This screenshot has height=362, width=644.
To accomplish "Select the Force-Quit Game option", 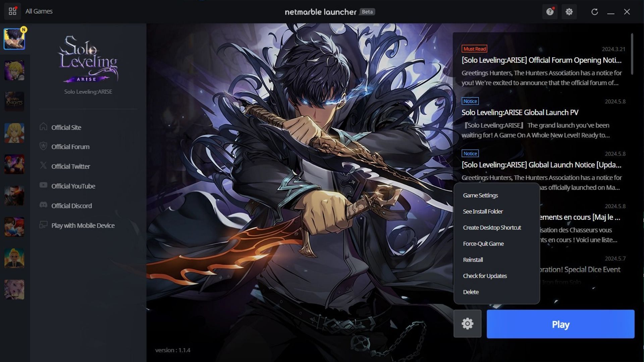I will click(483, 244).
